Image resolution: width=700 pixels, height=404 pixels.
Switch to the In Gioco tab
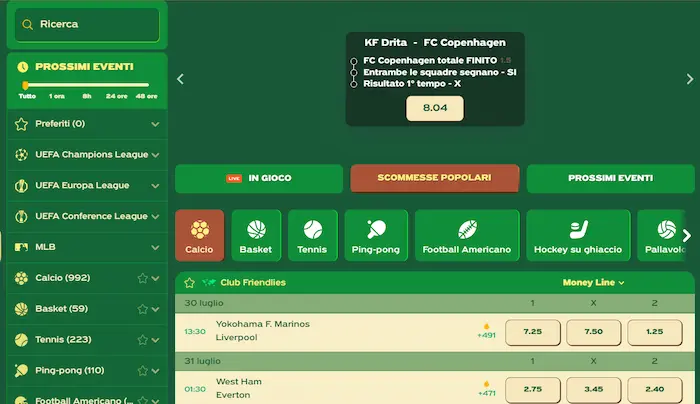[259, 178]
